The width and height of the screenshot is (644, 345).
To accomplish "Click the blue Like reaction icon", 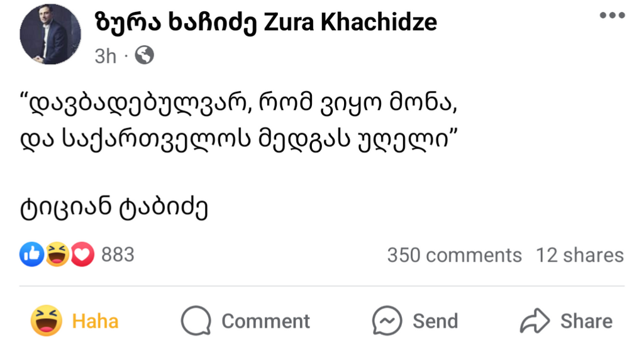I will pyautogui.click(x=31, y=255).
